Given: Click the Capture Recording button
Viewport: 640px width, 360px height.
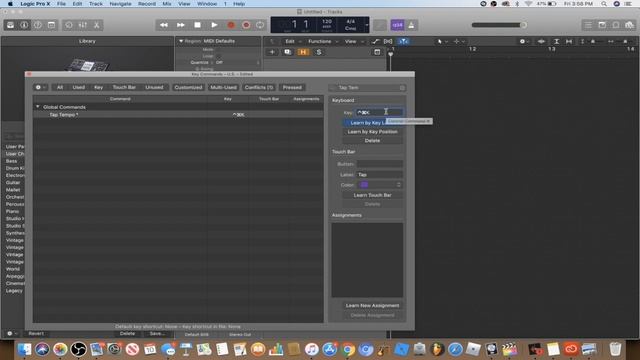Looking at the screenshot, I should click(246, 25).
